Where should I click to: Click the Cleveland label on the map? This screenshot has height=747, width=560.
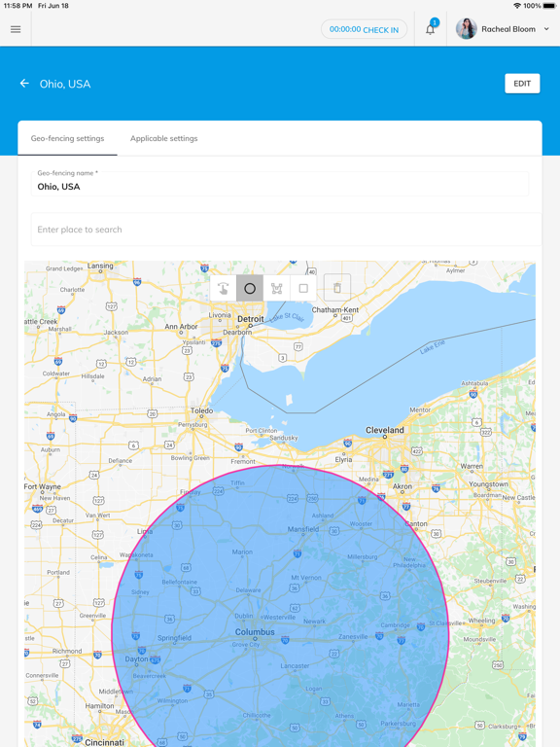pos(384,430)
